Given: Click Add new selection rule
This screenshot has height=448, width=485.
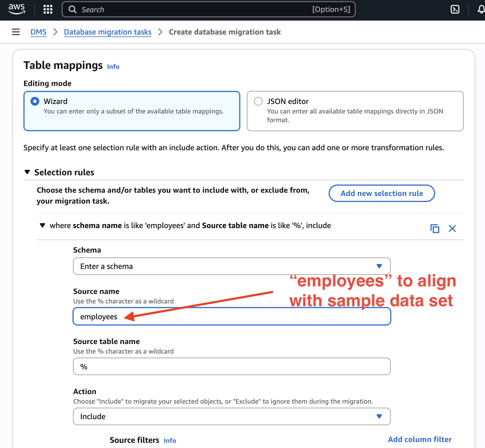Looking at the screenshot, I should click(381, 193).
